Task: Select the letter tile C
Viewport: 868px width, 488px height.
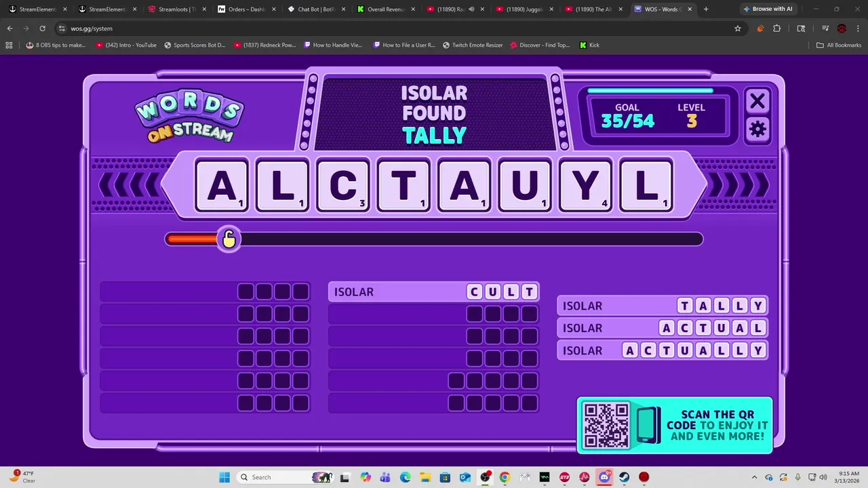Action: click(x=343, y=185)
